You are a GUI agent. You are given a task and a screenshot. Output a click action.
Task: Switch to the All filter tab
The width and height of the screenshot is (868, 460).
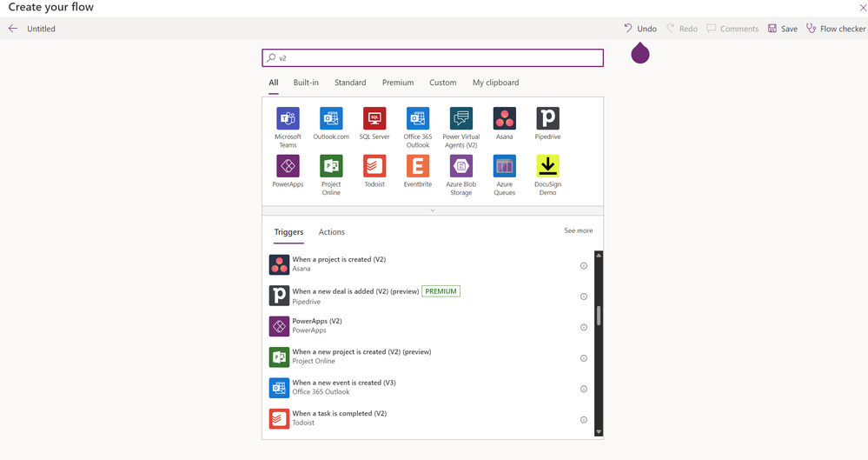(x=274, y=83)
